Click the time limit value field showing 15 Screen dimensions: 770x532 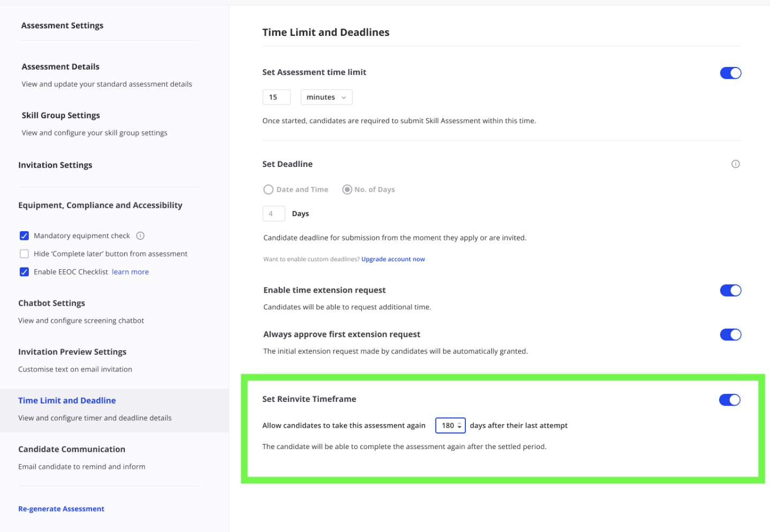pos(276,97)
